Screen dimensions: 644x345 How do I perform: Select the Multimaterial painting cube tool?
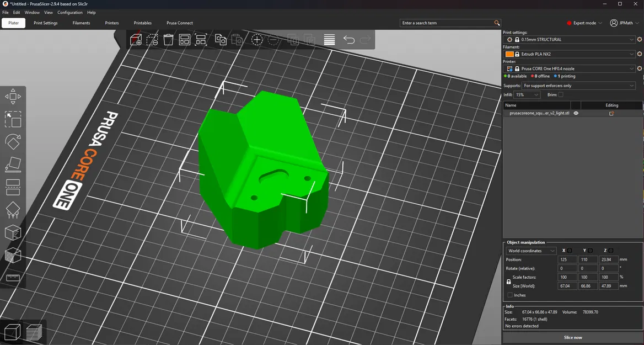13,256
